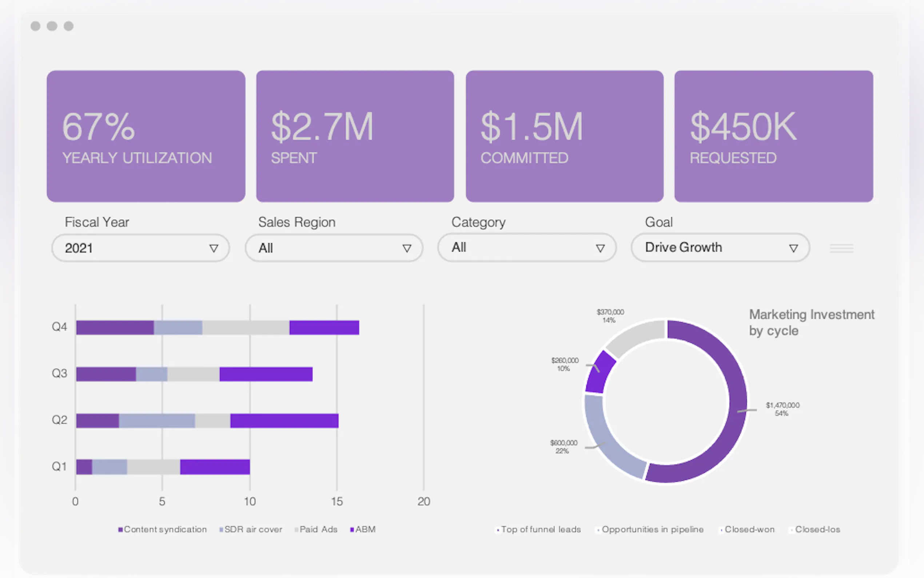Select Opportunities in pipeline legend item

click(x=652, y=530)
